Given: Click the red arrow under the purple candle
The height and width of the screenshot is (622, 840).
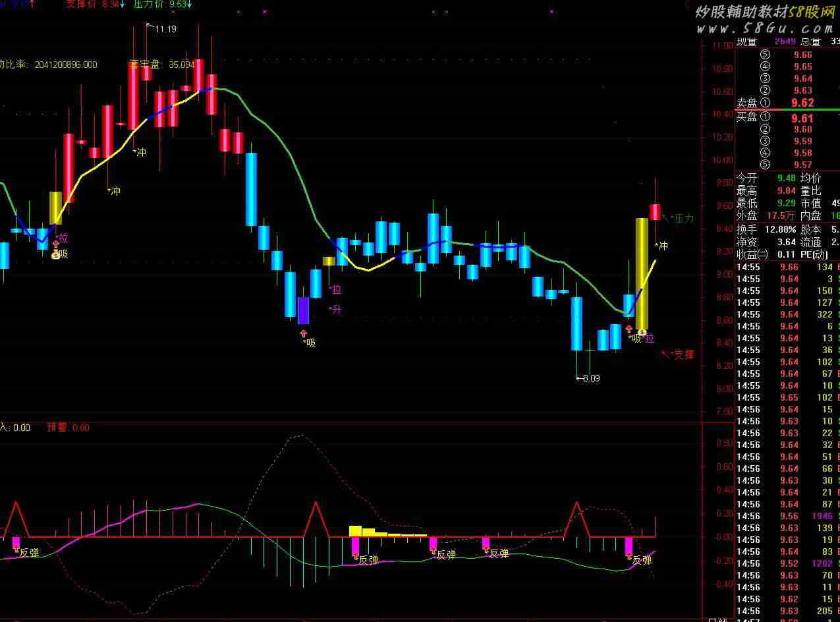Looking at the screenshot, I should click(x=303, y=333).
